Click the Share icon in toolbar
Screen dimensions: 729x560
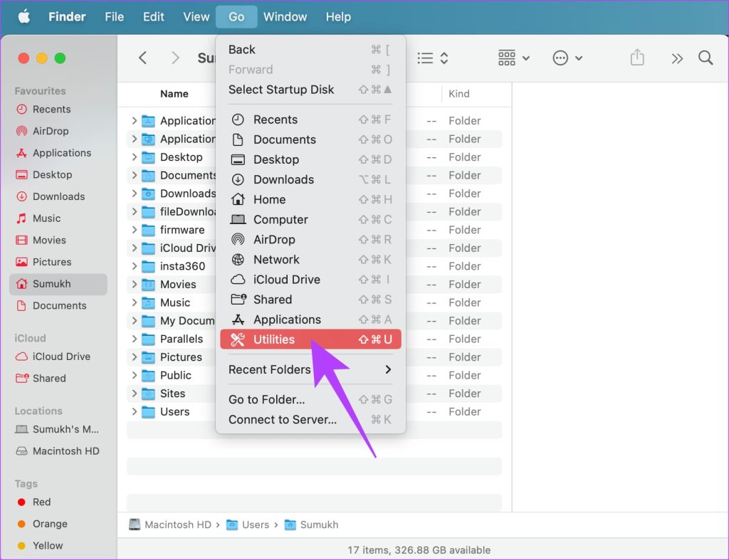[x=637, y=58]
